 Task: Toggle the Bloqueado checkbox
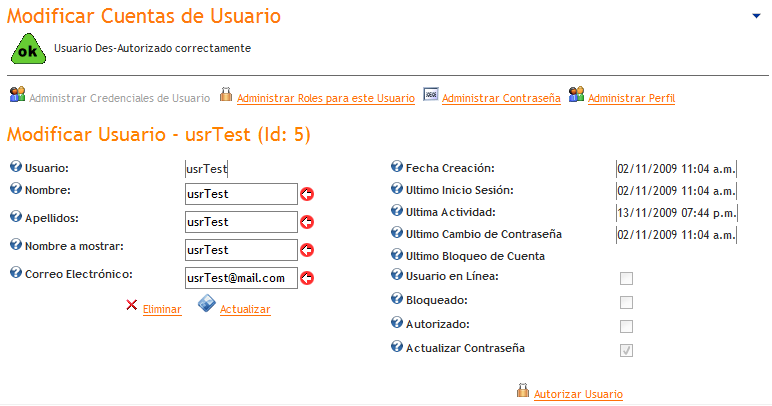[x=627, y=302]
